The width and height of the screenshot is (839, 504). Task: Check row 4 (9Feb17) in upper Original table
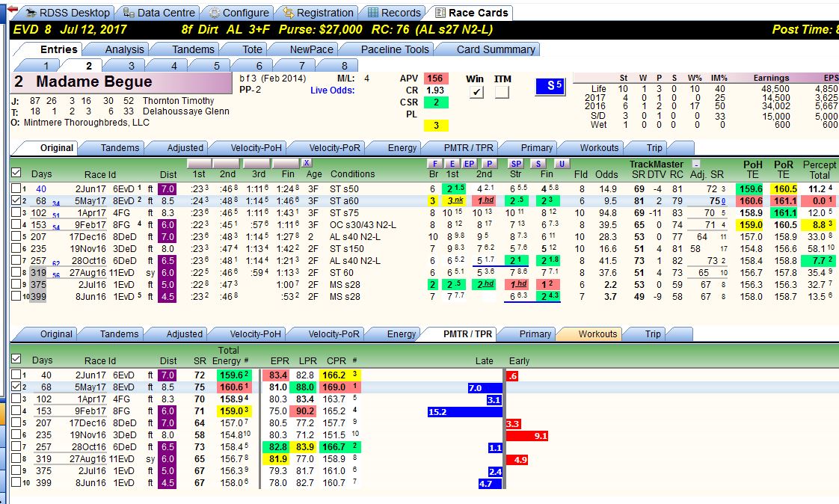click(x=16, y=225)
